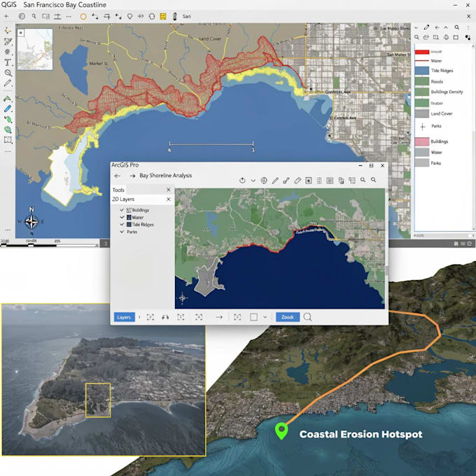Viewport: 476px width, 476px height.
Task: Click the right arrow in ArcGIS bottom toolbar
Action: click(219, 317)
